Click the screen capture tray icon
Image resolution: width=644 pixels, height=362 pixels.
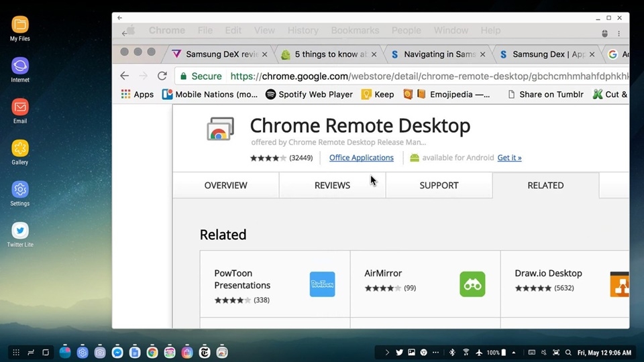[x=556, y=352]
